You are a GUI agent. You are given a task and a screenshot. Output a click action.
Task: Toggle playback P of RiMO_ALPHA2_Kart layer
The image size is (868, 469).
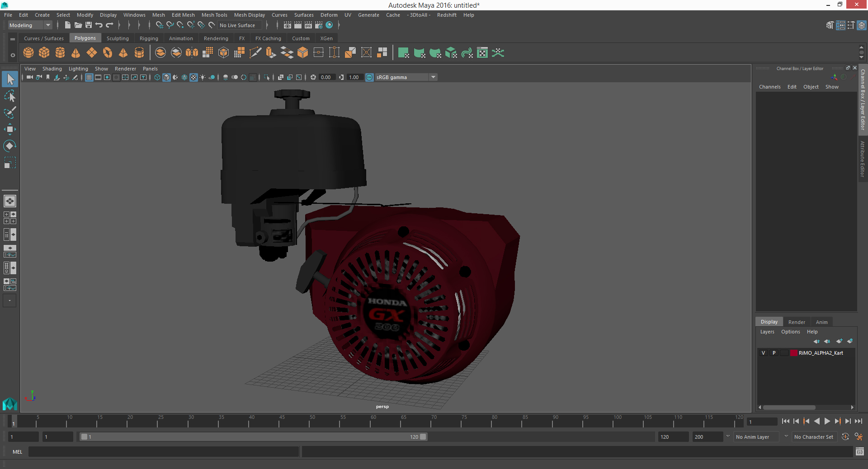pos(774,353)
